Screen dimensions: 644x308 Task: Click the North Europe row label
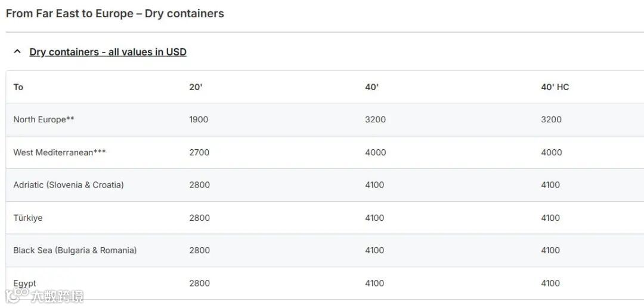click(x=44, y=119)
